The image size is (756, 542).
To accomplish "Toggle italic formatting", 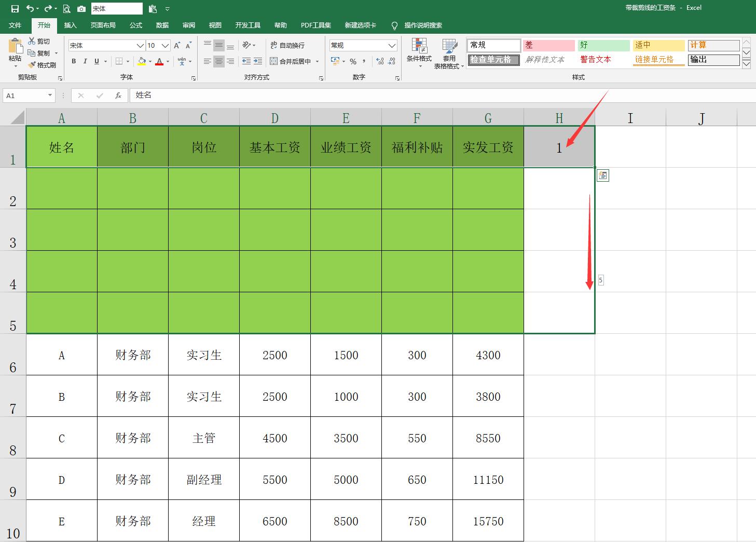I will pyautogui.click(x=85, y=61).
